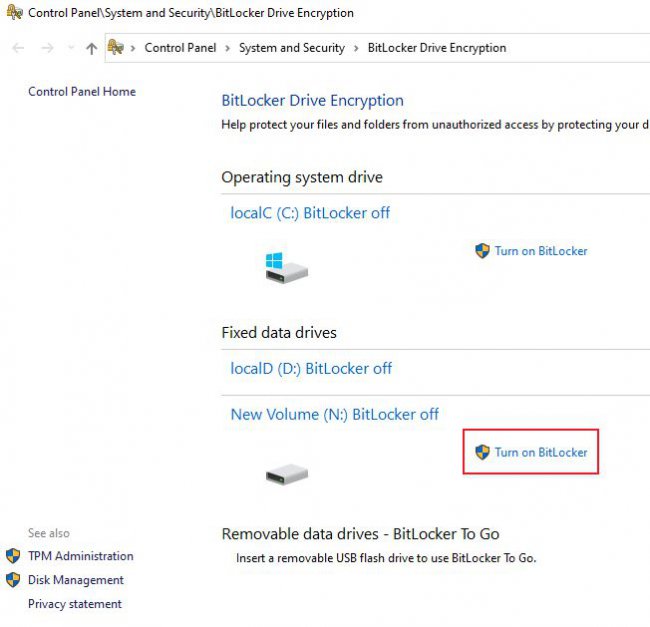The image size is (650, 627).
Task: Select Control Panel breadcrumb
Action: pyautogui.click(x=180, y=48)
